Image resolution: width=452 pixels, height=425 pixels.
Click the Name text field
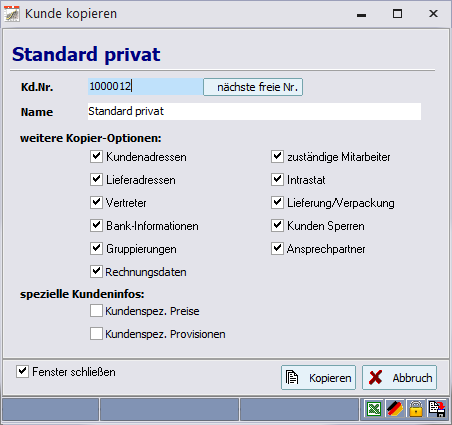coord(254,111)
